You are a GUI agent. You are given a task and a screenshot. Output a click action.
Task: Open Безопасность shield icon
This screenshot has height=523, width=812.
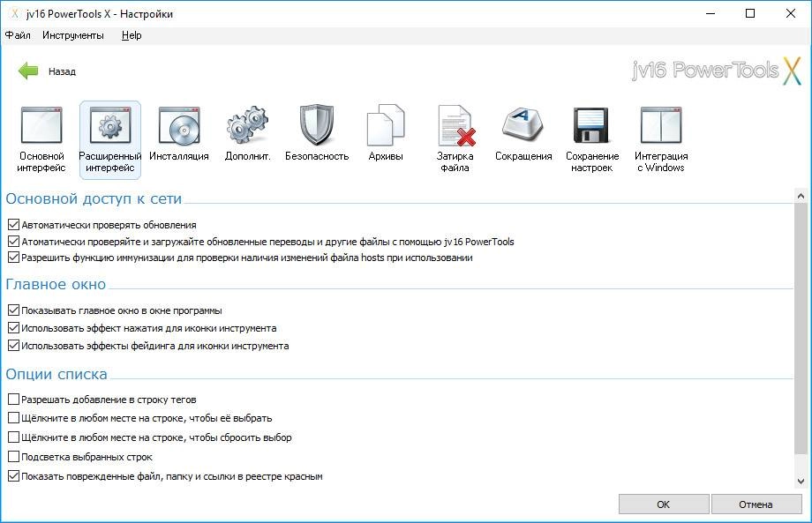click(x=317, y=125)
